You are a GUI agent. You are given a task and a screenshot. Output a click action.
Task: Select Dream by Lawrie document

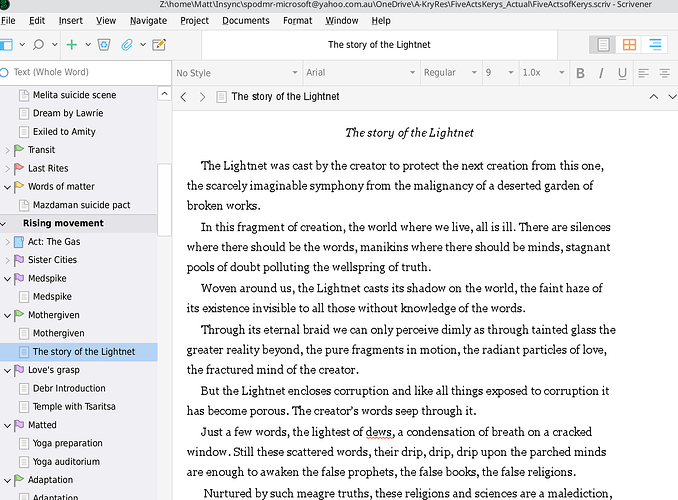click(x=68, y=113)
